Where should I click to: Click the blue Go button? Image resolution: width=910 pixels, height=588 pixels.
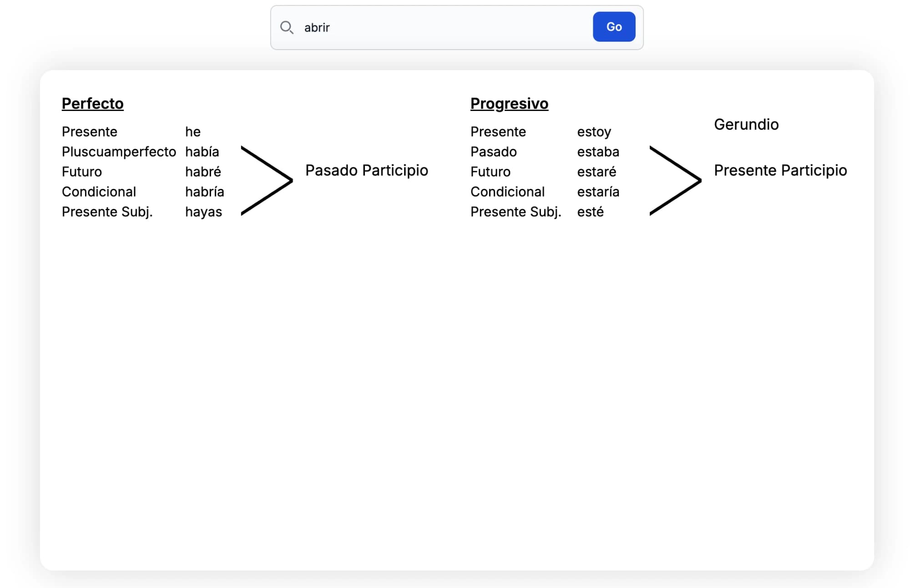(x=614, y=27)
